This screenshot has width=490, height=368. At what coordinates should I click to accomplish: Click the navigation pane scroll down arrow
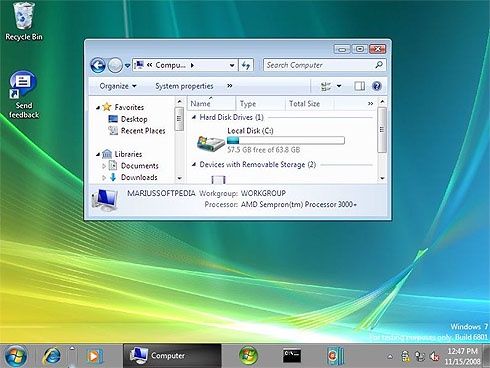coord(180,178)
